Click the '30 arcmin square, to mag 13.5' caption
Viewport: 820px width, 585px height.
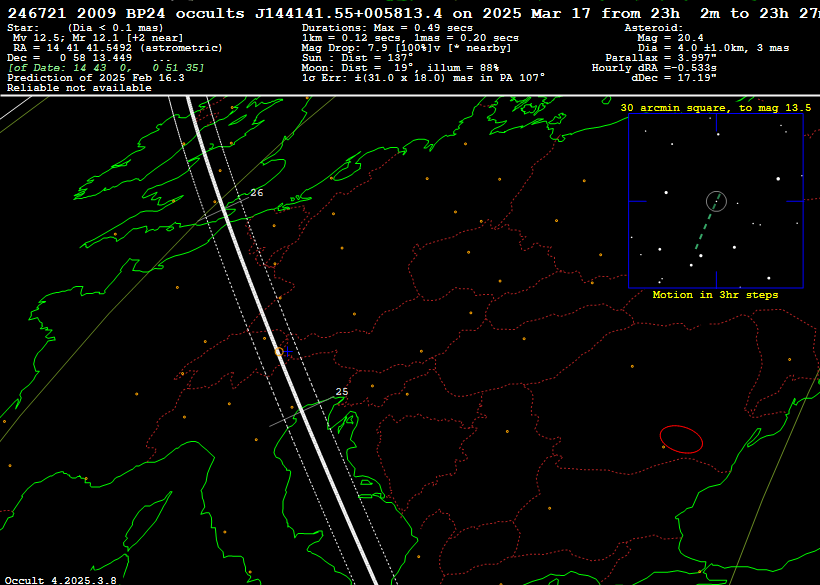[715, 108]
